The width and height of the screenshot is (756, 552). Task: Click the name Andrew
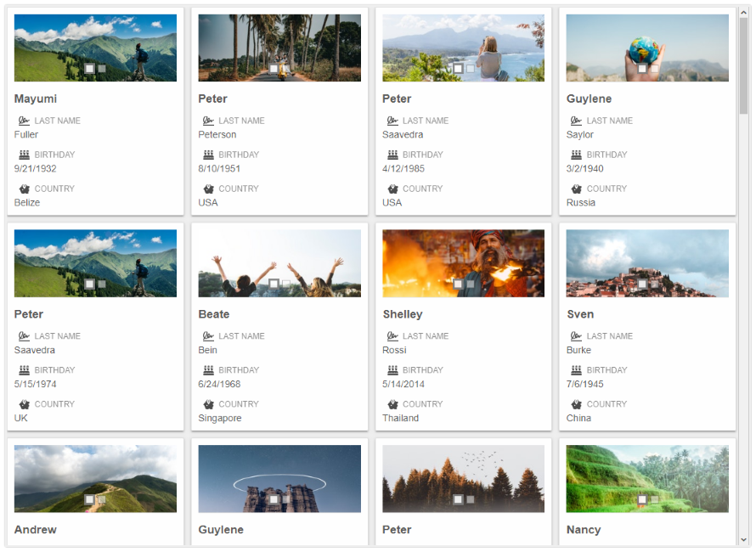point(36,530)
